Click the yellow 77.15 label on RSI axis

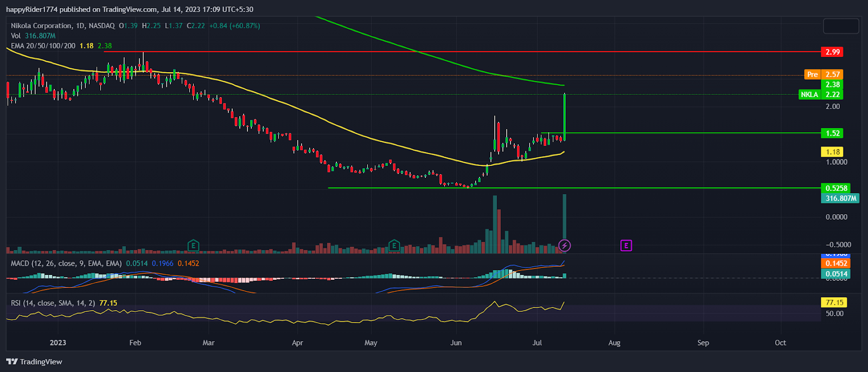point(834,303)
